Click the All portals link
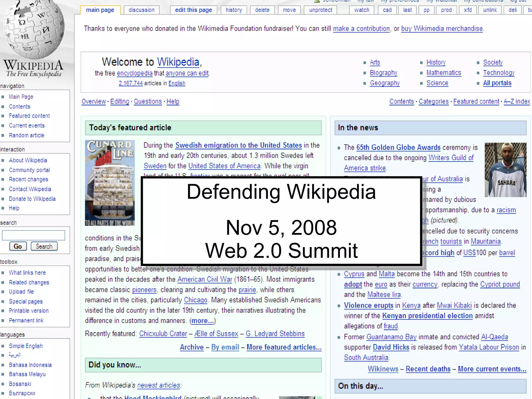532x399 pixels. click(x=497, y=83)
